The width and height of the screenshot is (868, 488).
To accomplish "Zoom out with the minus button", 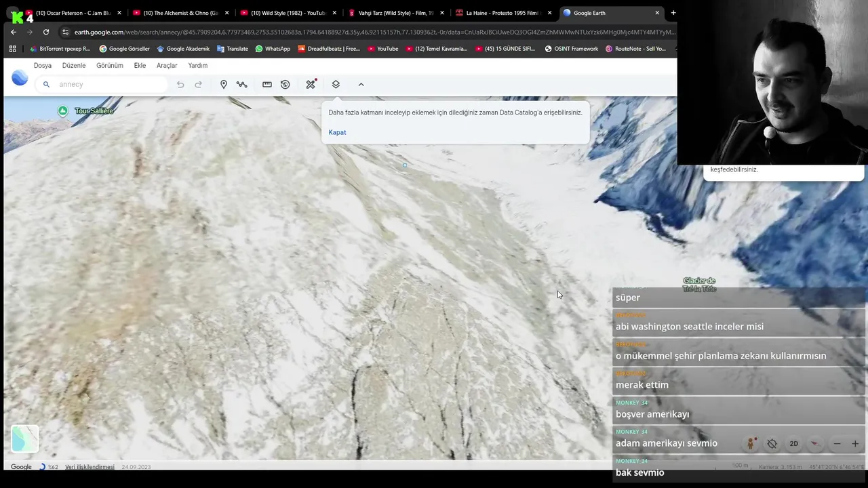I will pos(837,444).
